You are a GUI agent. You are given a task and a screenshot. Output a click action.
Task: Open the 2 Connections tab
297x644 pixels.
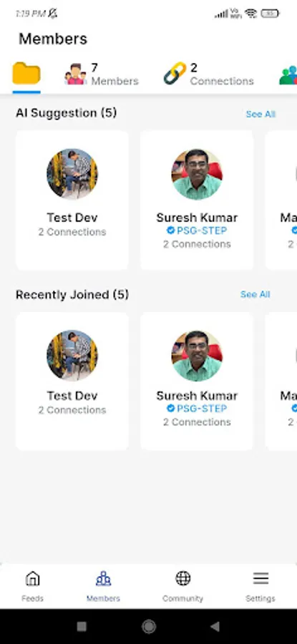tap(209, 74)
